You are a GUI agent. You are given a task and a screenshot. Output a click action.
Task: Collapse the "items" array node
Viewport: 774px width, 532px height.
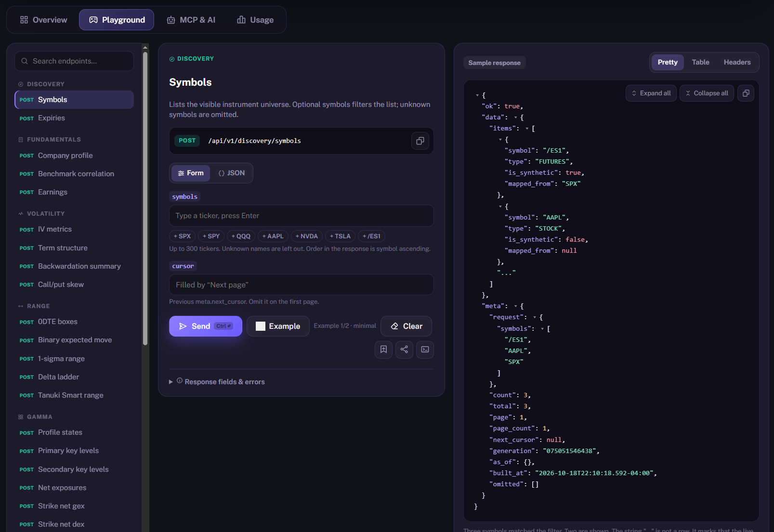527,129
